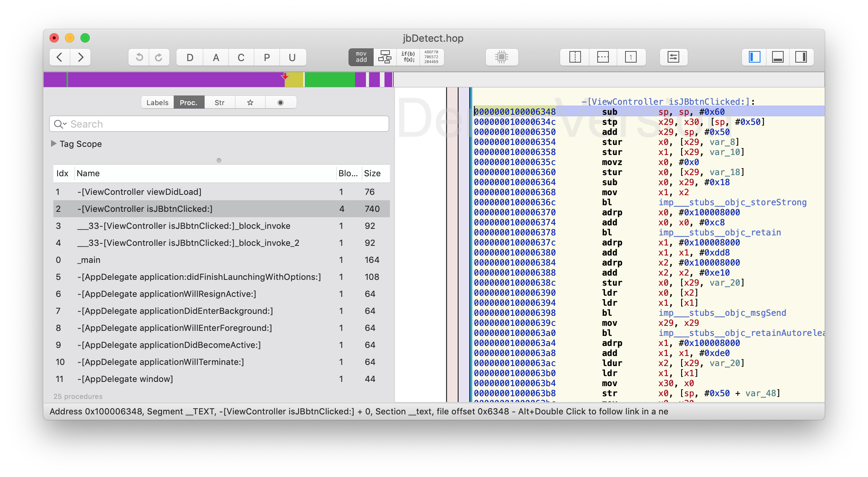Follow imp___stubs__objc_retain link
Screen dimensions: 868x477
tap(719, 232)
